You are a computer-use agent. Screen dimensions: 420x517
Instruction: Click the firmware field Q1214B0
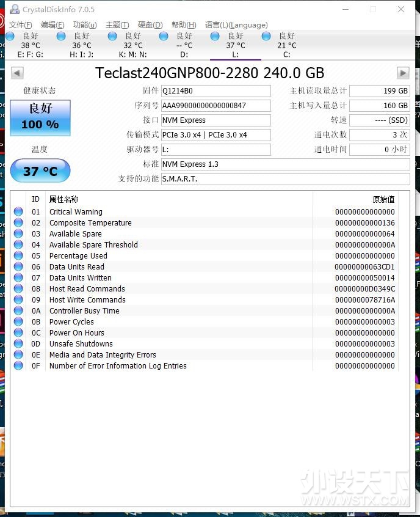coord(215,91)
